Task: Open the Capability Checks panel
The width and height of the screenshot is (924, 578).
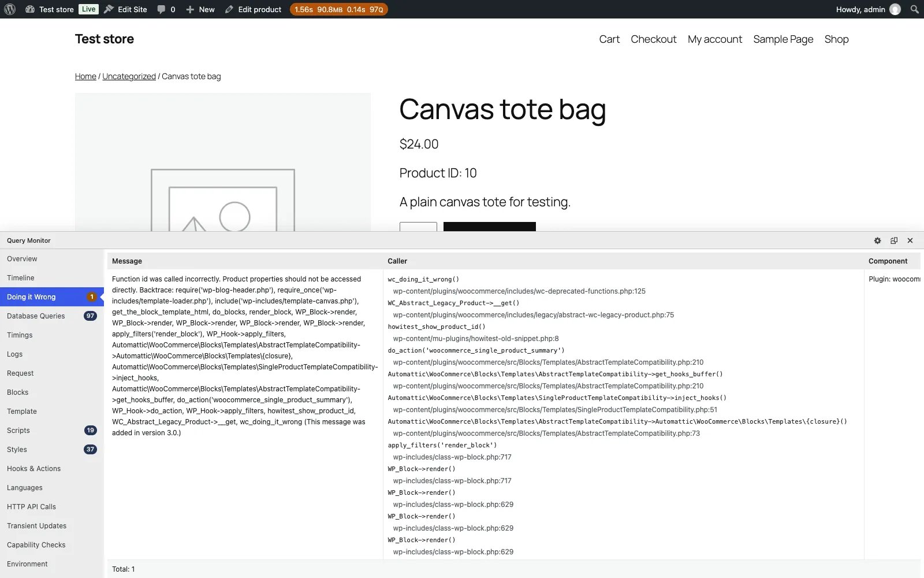Action: coord(52,545)
